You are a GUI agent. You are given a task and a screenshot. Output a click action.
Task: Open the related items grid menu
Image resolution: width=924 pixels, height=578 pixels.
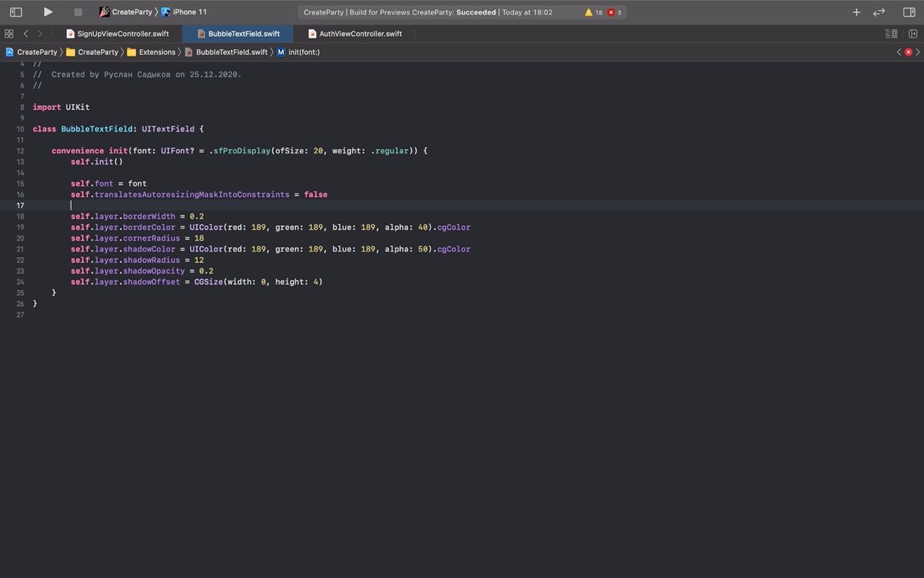click(x=9, y=34)
